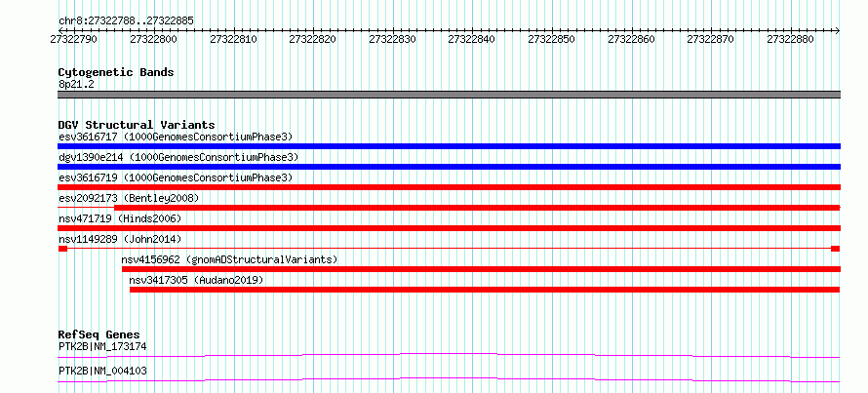Click ruler position 27322830
Image resolution: width=868 pixels, height=393 pixels.
point(392,40)
